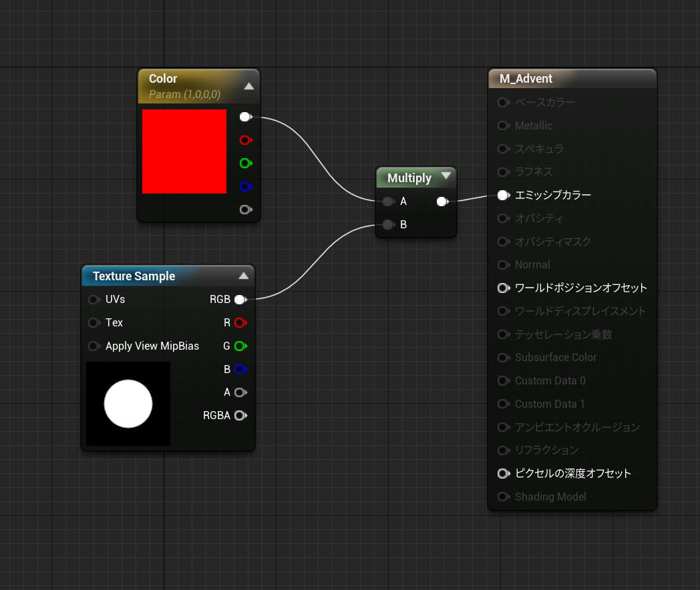Image resolution: width=700 pixels, height=590 pixels.
Task: Select the Texture Sample node title bar
Action: pos(168,276)
